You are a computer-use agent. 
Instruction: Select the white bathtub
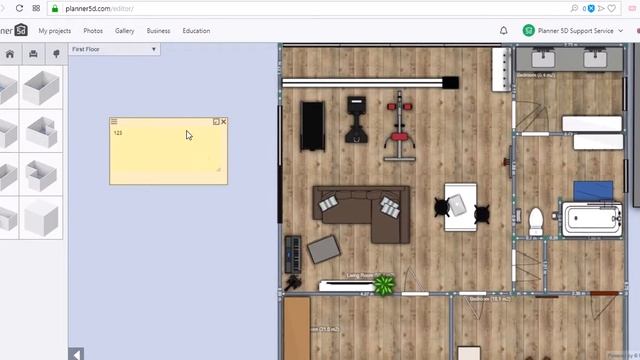coord(592,220)
